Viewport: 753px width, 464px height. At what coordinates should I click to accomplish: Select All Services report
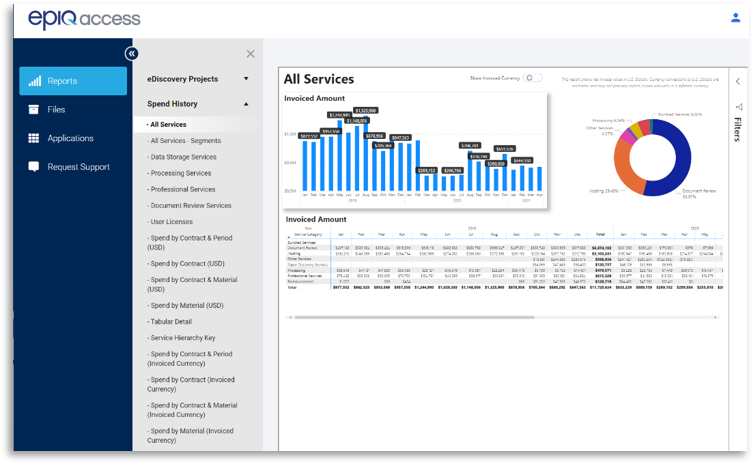[168, 124]
